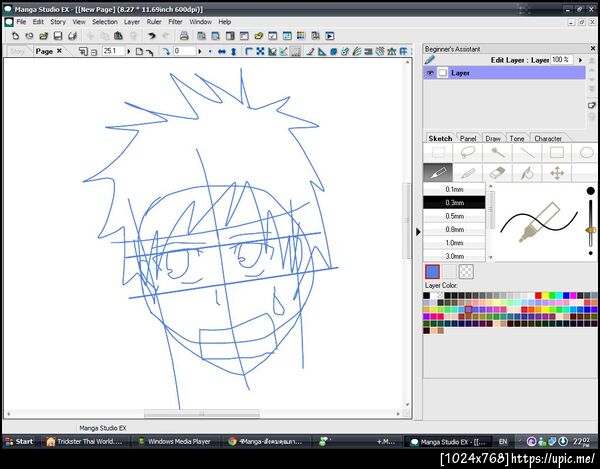Select the transparent checkered color option
Image resolution: width=600 pixels, height=469 pixels.
466,271
